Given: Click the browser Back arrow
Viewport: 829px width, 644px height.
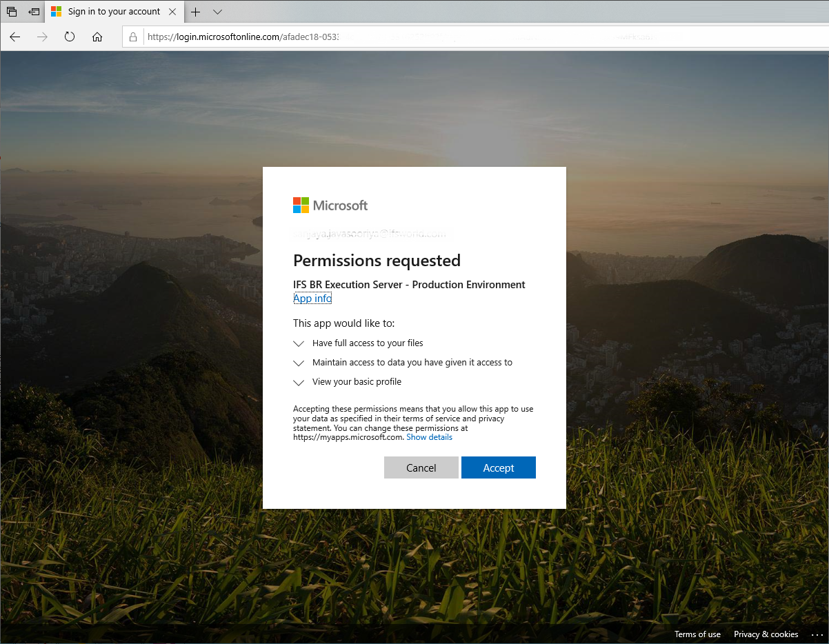Looking at the screenshot, I should 14,37.
